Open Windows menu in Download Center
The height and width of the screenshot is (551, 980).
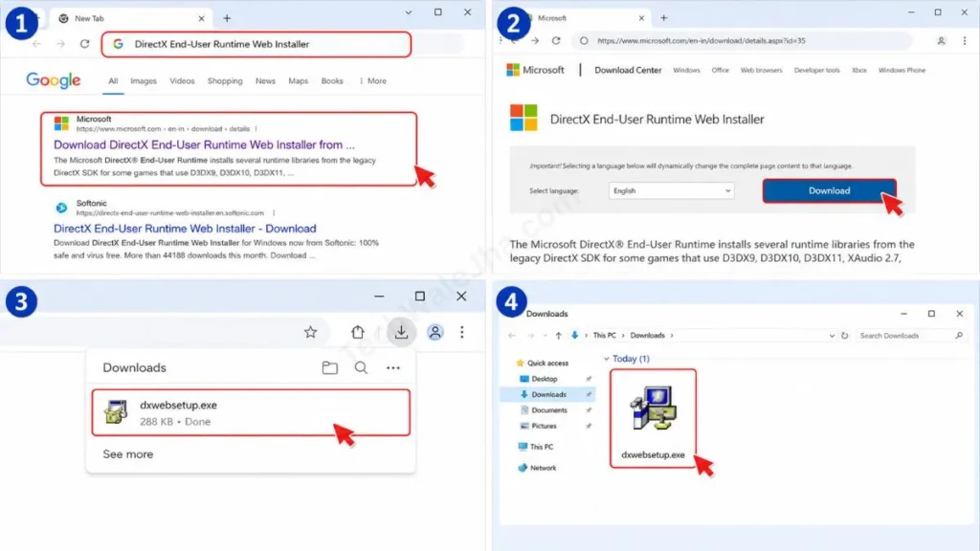[686, 70]
